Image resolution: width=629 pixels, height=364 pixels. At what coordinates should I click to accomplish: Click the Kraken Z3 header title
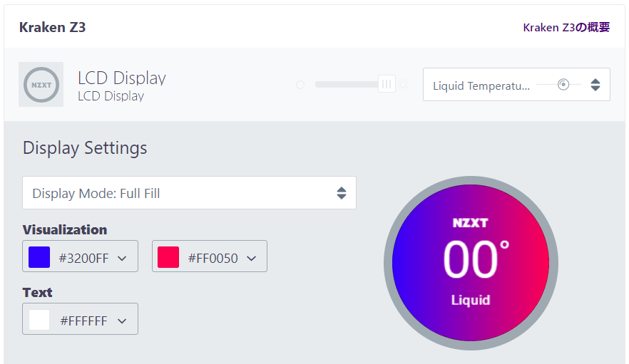click(52, 27)
